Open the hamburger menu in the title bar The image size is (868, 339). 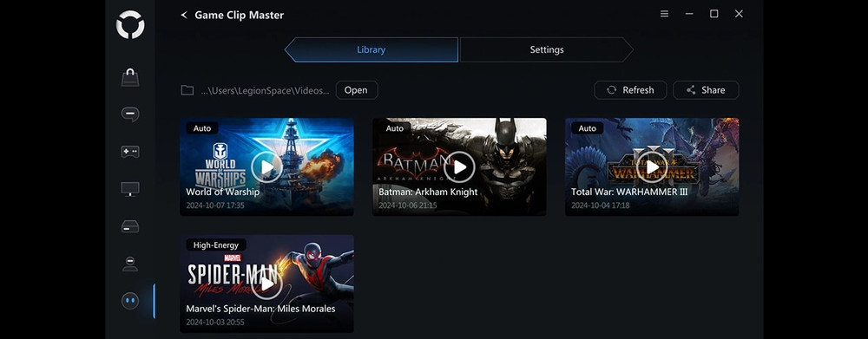click(x=664, y=14)
